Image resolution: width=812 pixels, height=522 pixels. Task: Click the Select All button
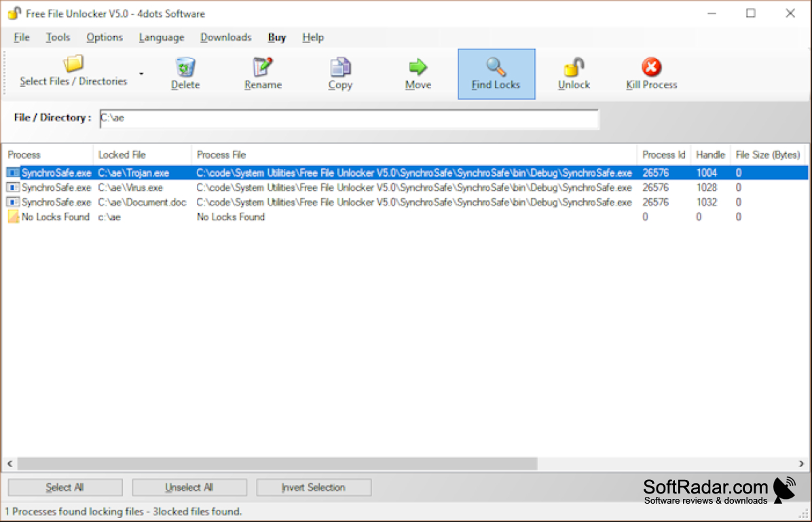coord(65,487)
